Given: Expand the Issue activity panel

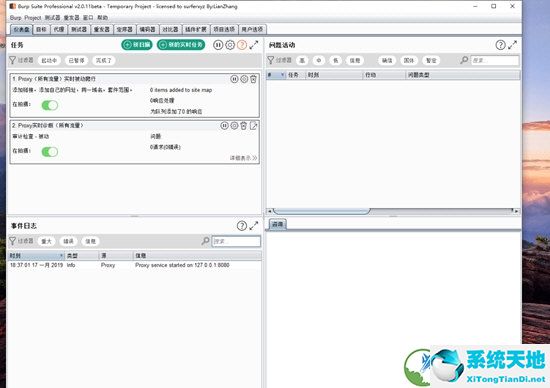Looking at the screenshot, I should pyautogui.click(x=512, y=45).
